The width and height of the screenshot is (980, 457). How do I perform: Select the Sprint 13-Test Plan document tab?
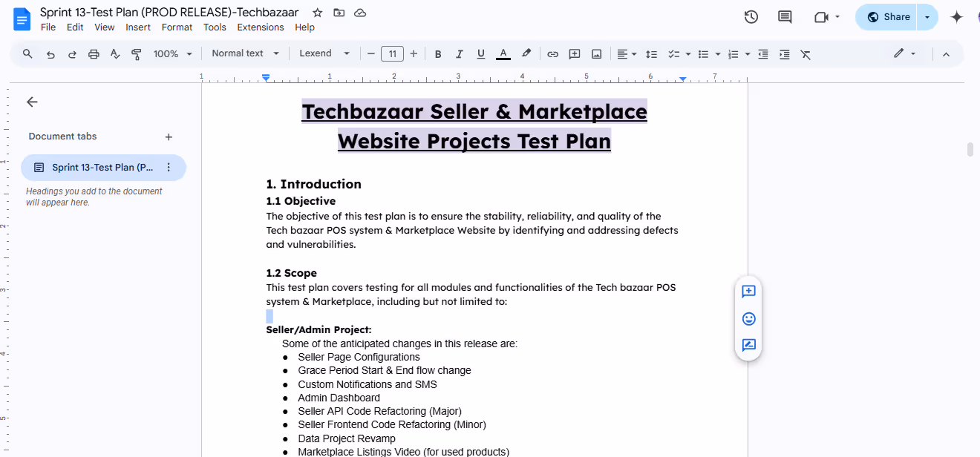click(103, 168)
